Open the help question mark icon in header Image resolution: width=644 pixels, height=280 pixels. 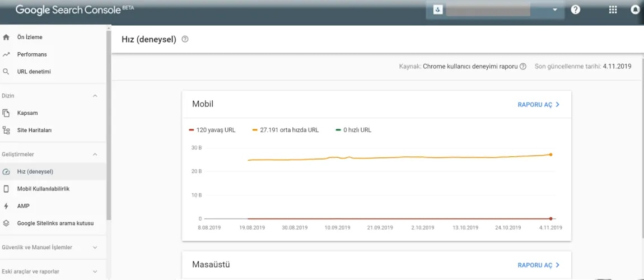click(x=576, y=10)
